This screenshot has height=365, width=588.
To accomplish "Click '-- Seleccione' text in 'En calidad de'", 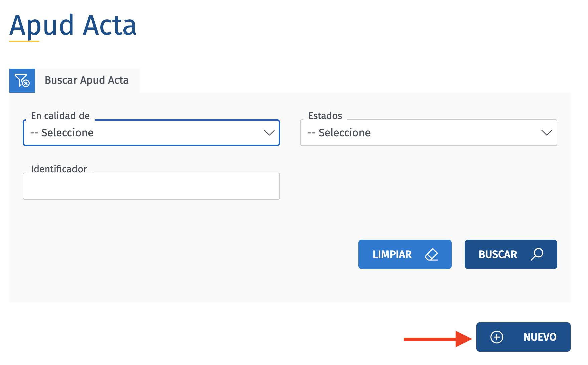I will point(62,133).
